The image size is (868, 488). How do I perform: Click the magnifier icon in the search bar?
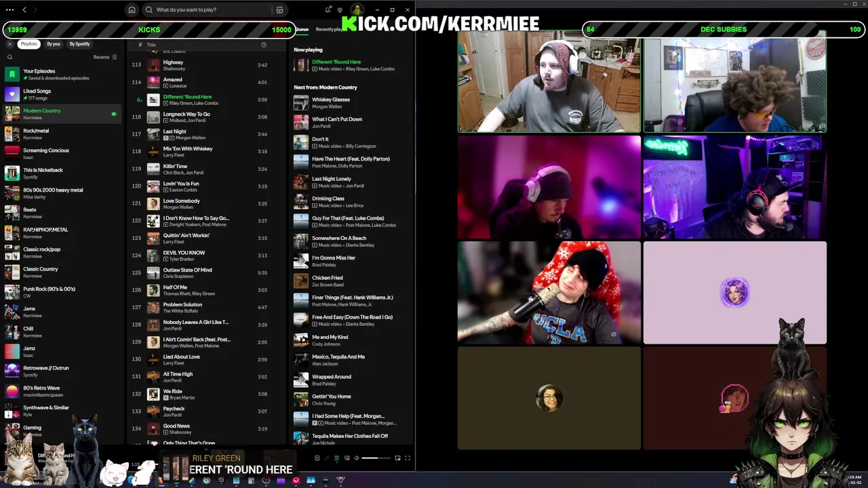coord(149,9)
